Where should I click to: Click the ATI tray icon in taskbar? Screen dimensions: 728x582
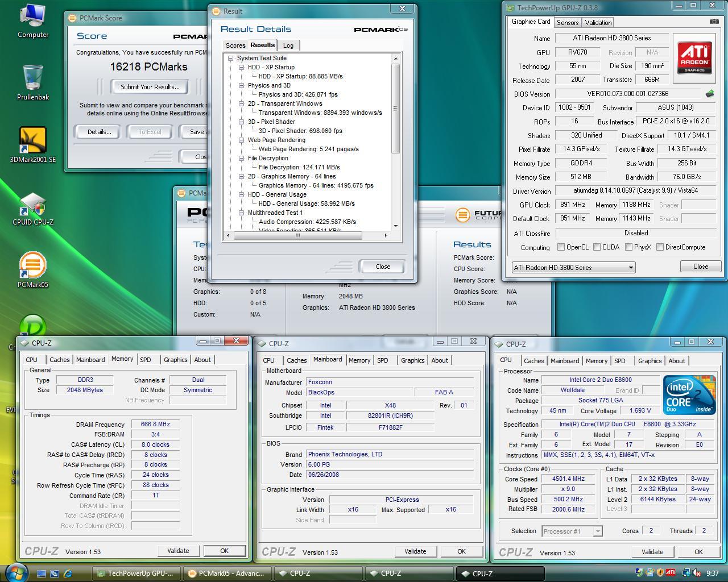click(671, 573)
